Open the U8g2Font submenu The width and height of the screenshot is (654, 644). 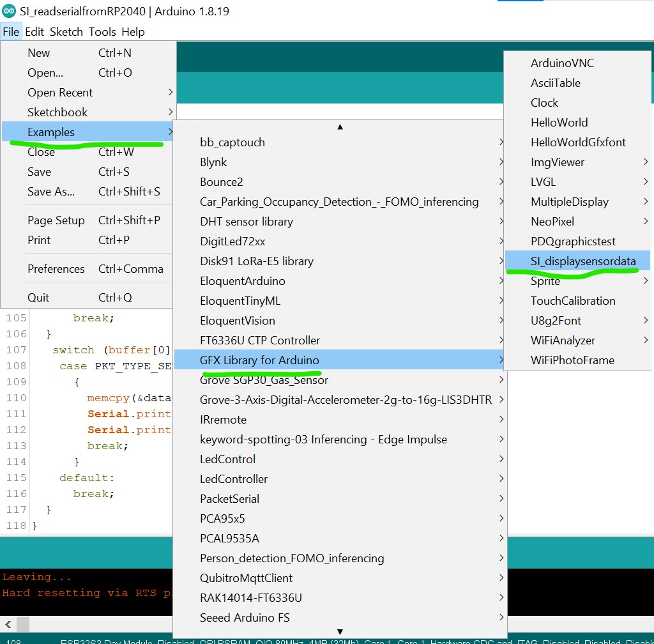tap(577, 320)
